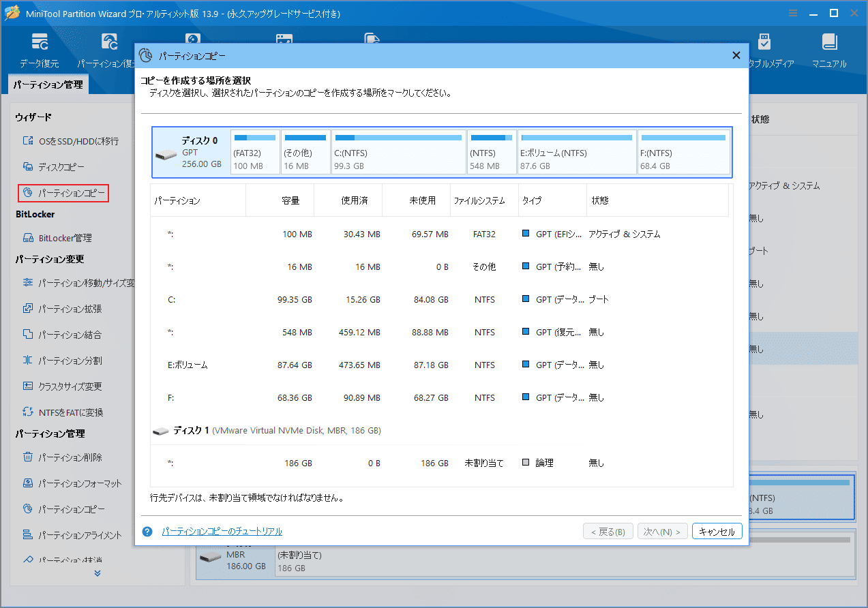
Task: Click the キャンセル button
Action: pyautogui.click(x=717, y=532)
